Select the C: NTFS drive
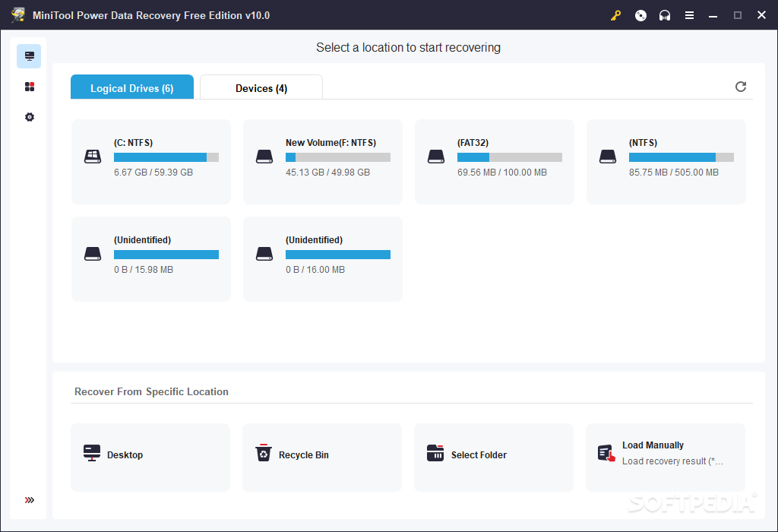This screenshot has height=532, width=778. point(151,162)
